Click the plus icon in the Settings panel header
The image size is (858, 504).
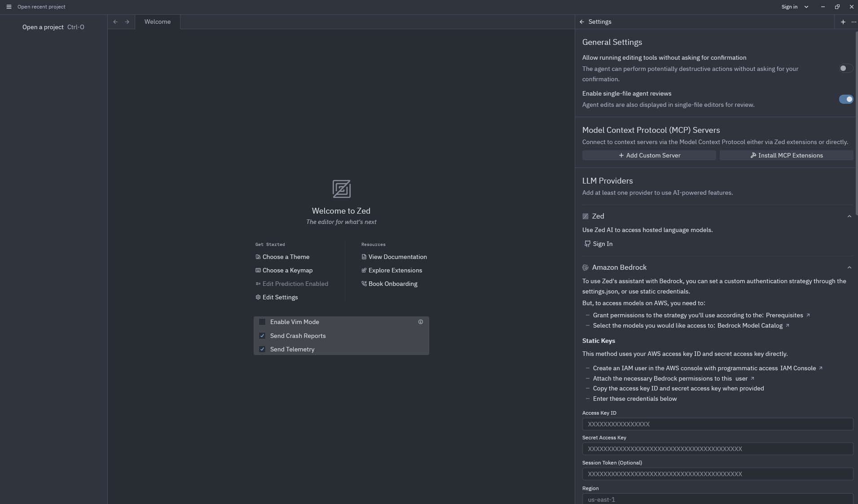click(843, 22)
